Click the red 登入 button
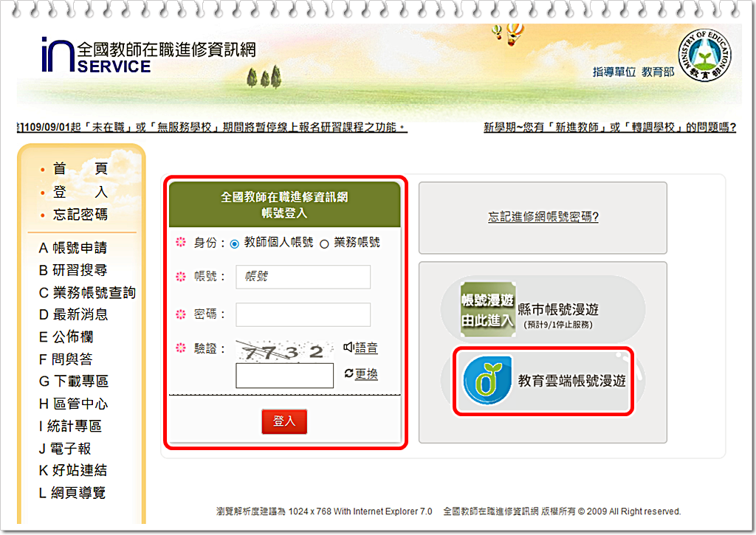 point(284,421)
